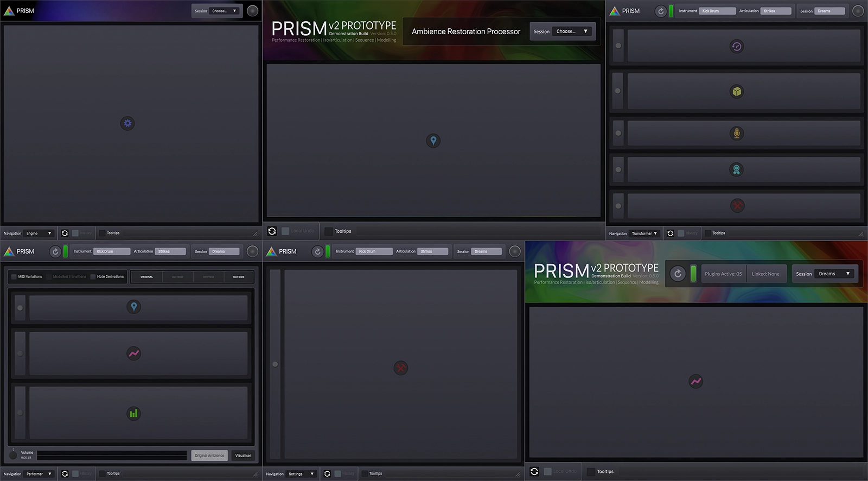Click the gear icon in the Engine window
The image size is (868, 481).
point(127,123)
